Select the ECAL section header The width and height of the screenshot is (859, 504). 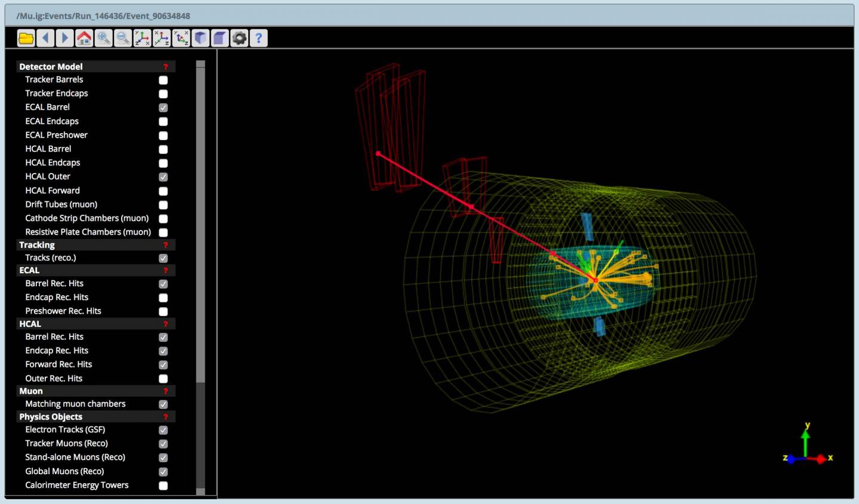[29, 270]
